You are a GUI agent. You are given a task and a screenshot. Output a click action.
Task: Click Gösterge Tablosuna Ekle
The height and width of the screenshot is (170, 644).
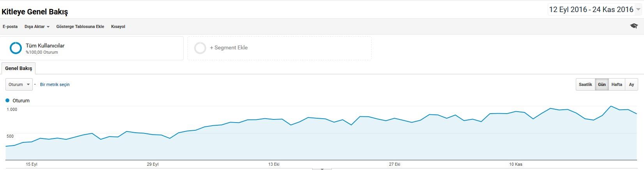coord(80,27)
